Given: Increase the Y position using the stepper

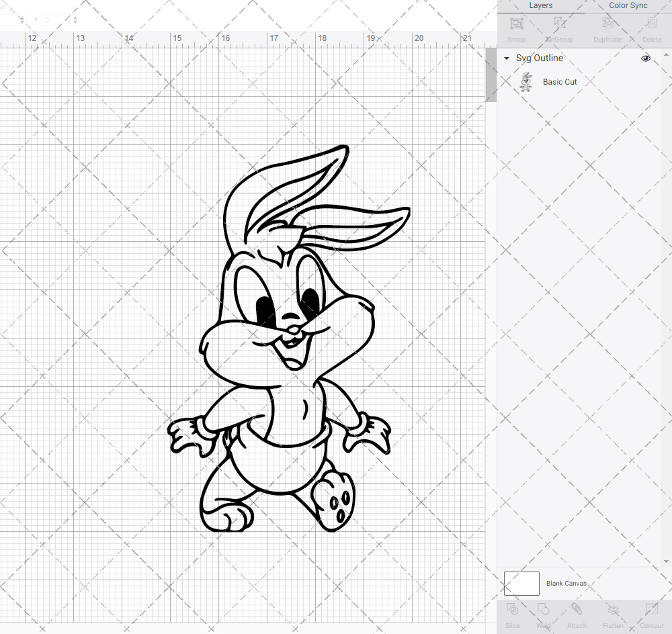Looking at the screenshot, I should [x=74, y=17].
